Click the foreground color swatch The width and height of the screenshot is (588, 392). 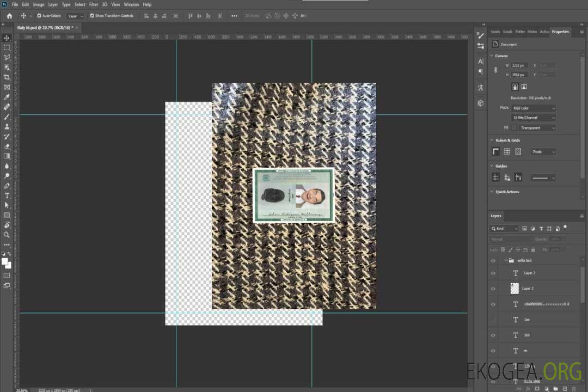point(5,262)
